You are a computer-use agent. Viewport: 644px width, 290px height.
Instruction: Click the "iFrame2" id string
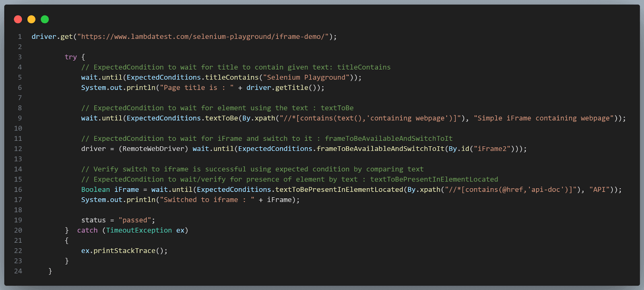pyautogui.click(x=492, y=149)
